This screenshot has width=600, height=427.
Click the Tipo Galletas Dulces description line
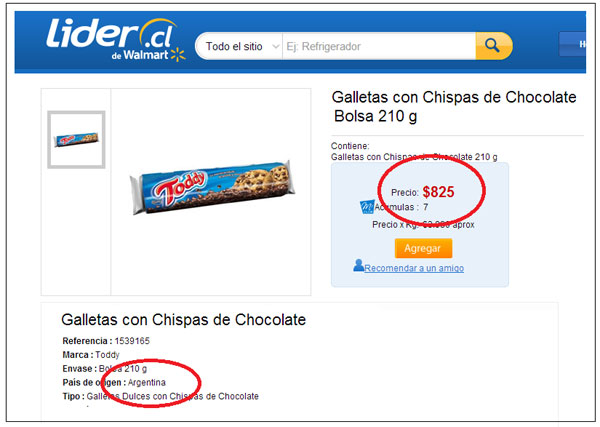coord(160,396)
